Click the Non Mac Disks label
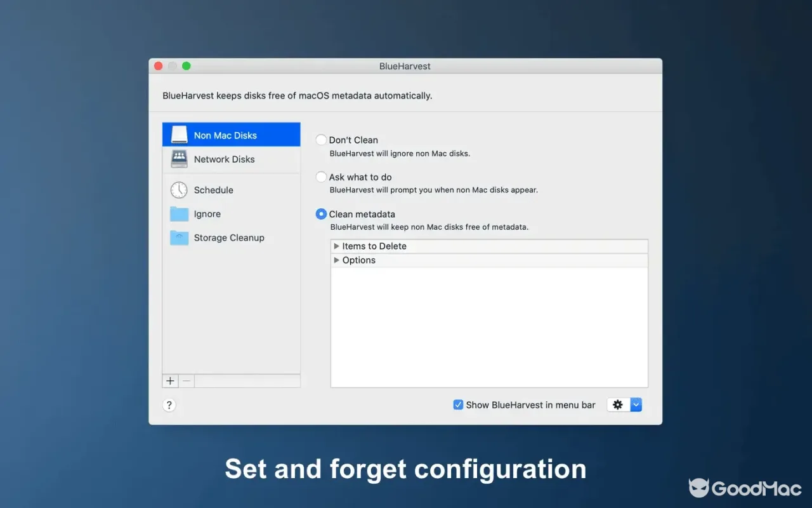The image size is (812, 508). pyautogui.click(x=225, y=135)
